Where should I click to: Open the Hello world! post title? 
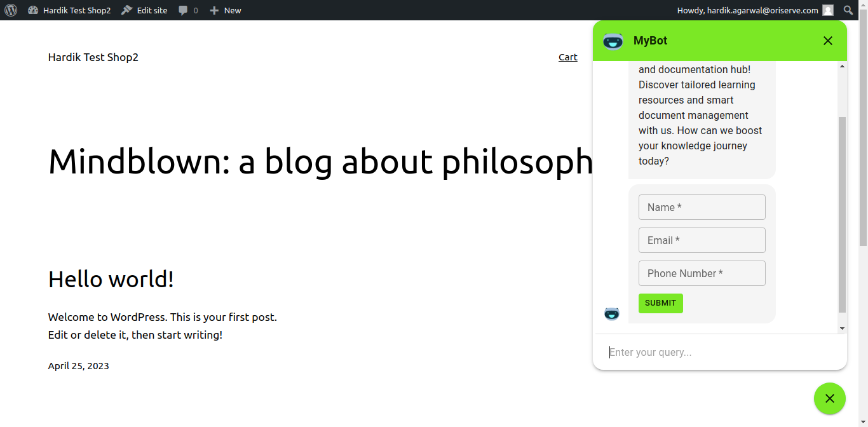coord(111,279)
